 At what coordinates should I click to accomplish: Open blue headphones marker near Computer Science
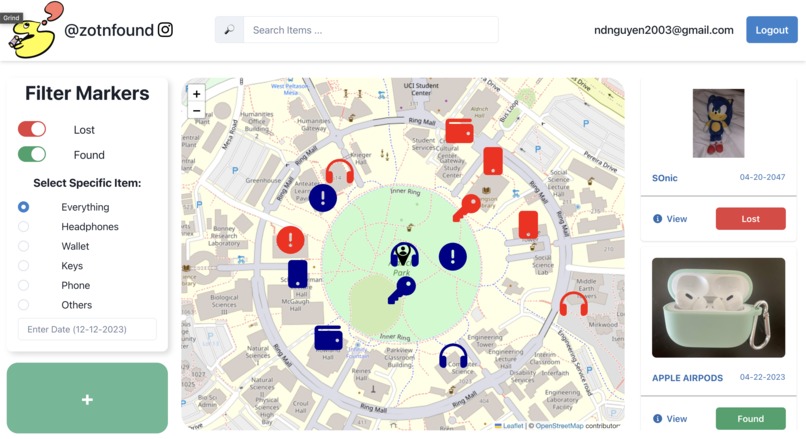coord(453,356)
